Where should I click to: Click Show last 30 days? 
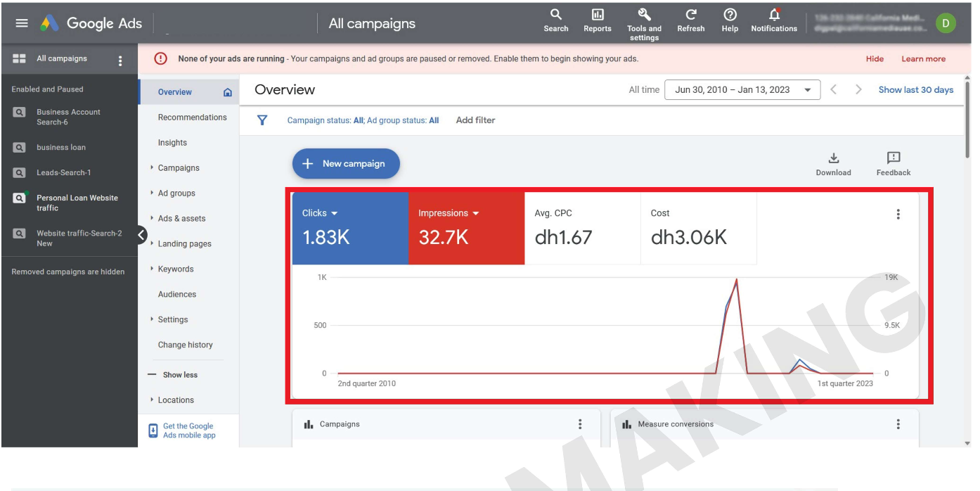(x=916, y=90)
